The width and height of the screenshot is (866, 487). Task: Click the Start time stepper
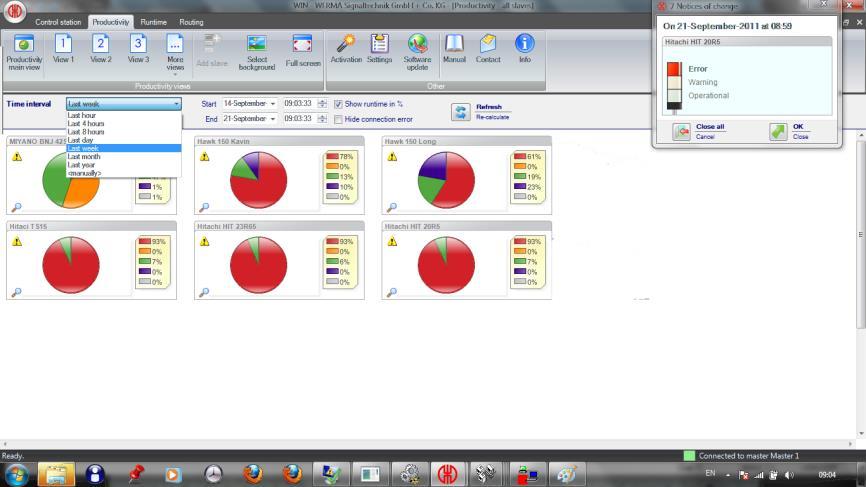322,104
